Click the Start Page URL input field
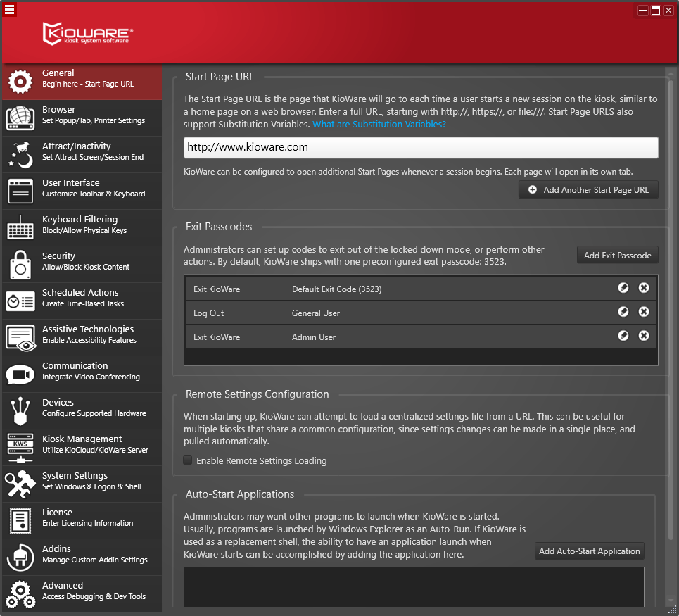Viewport: 679px width, 616px height. 421,147
